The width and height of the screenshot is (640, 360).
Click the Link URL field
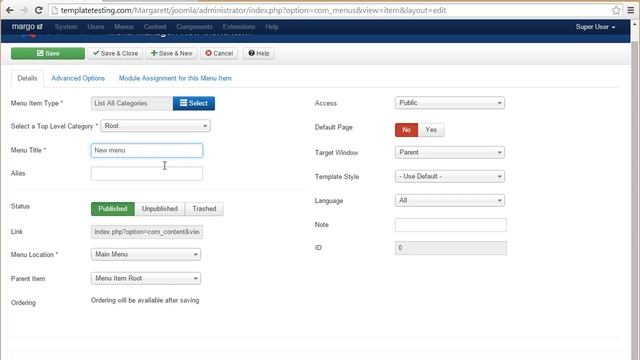pyautogui.click(x=147, y=232)
